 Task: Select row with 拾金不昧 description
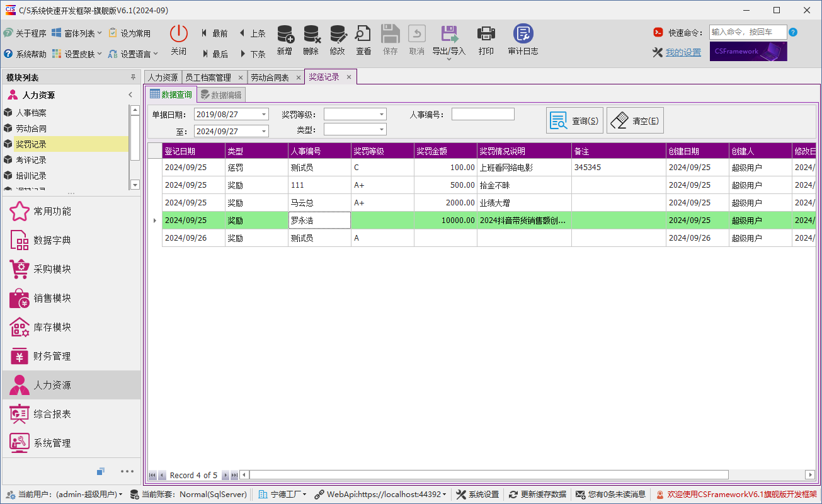(x=482, y=185)
